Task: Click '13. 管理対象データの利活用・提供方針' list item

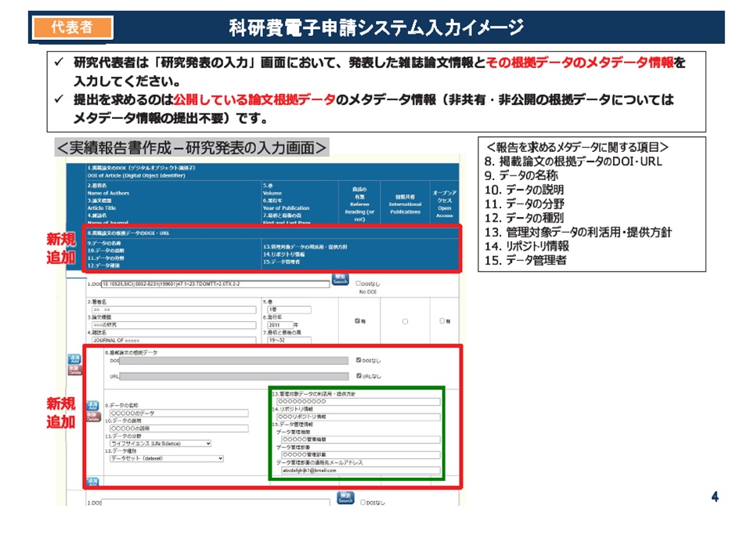Action: click(578, 232)
